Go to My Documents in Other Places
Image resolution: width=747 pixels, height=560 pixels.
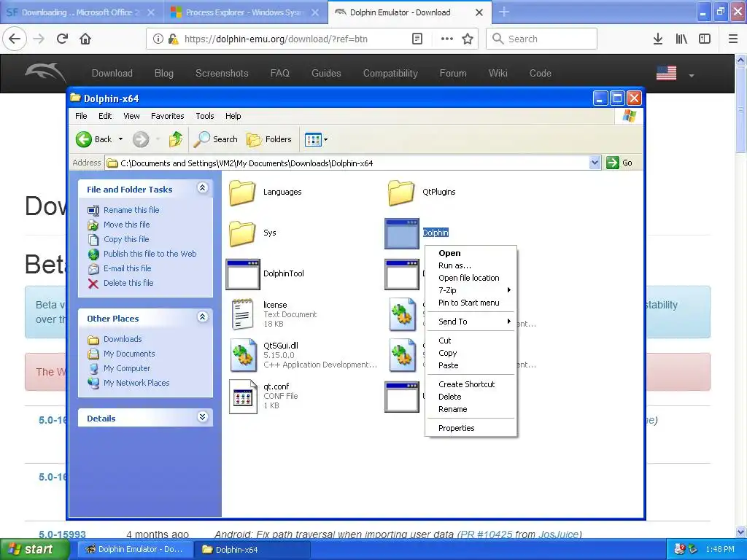[128, 354]
